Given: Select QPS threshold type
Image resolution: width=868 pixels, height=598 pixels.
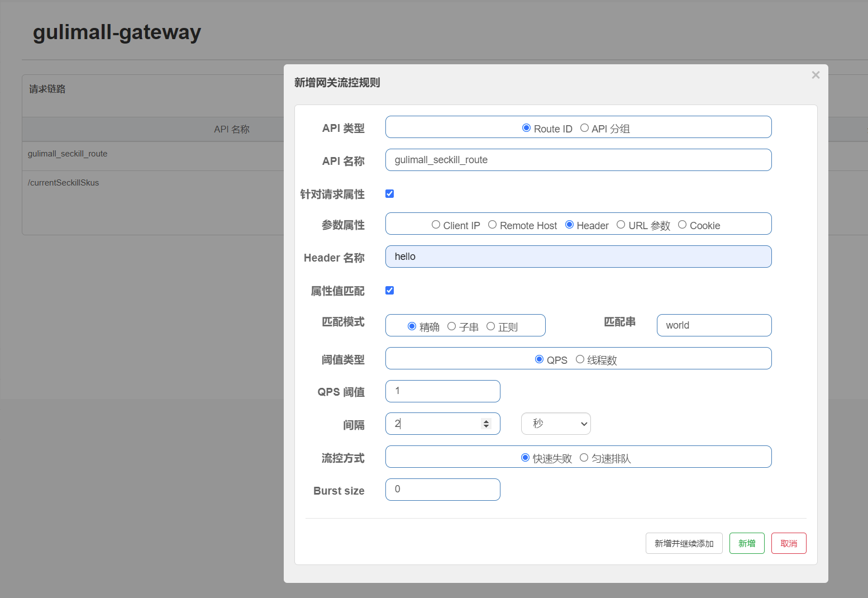Looking at the screenshot, I should [539, 359].
